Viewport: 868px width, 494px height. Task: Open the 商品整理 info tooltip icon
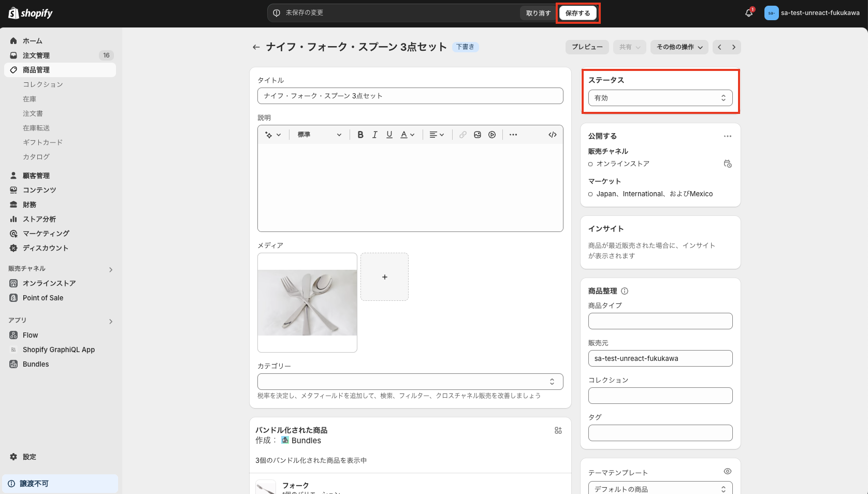[625, 290]
